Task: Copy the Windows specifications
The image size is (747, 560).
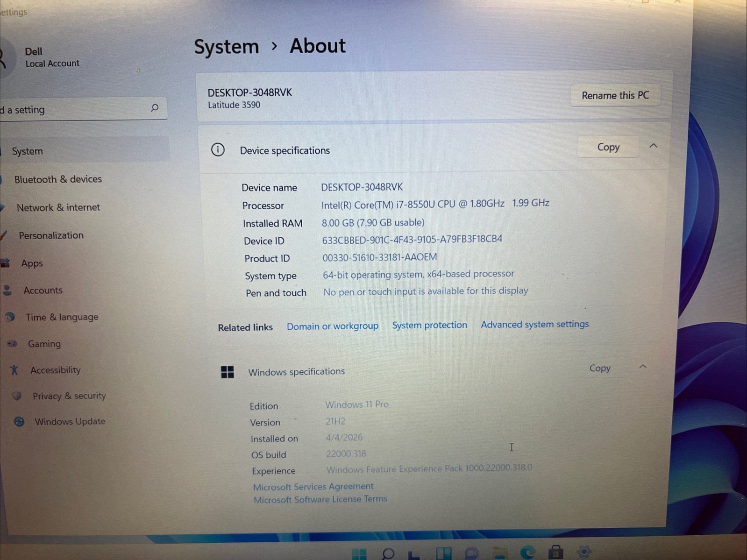Action: 600,368
